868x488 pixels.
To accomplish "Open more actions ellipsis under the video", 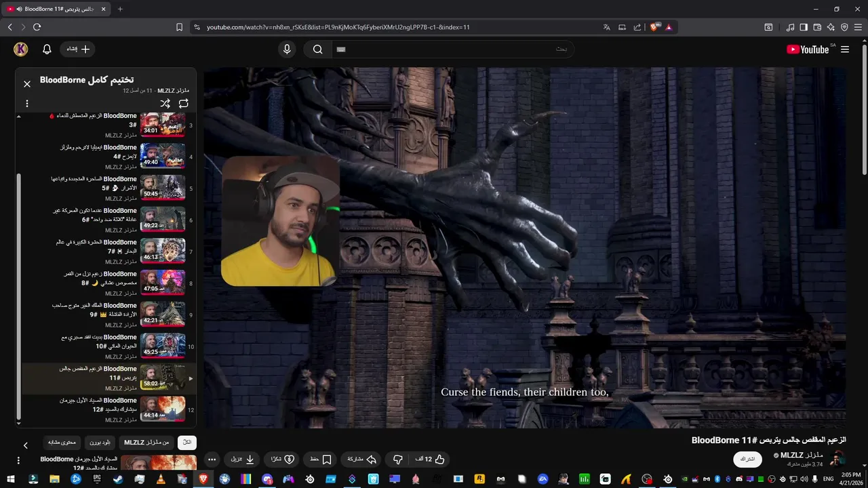I will click(212, 460).
